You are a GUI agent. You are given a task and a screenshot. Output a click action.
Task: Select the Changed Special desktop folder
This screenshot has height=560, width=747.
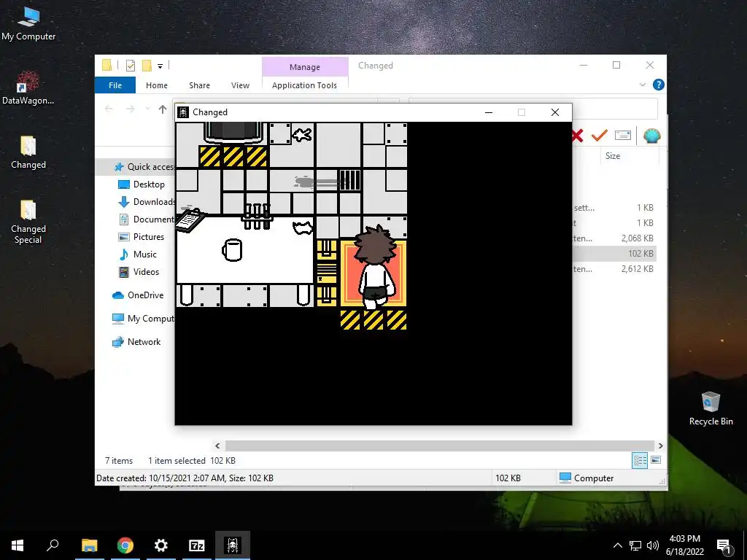pyautogui.click(x=28, y=222)
